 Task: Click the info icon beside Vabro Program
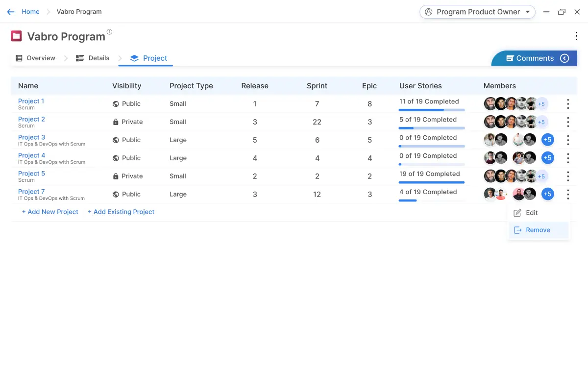pyautogui.click(x=109, y=32)
